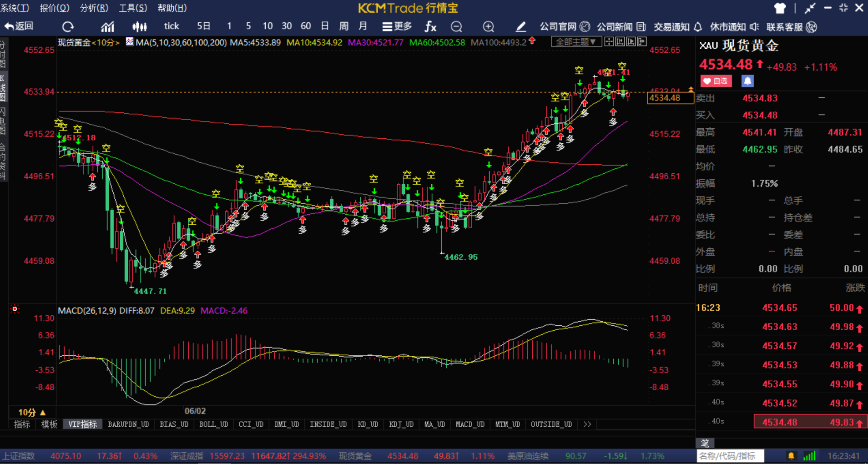Switch to the 指标 tab
Image resolution: width=868 pixels, height=464 pixels.
22,424
